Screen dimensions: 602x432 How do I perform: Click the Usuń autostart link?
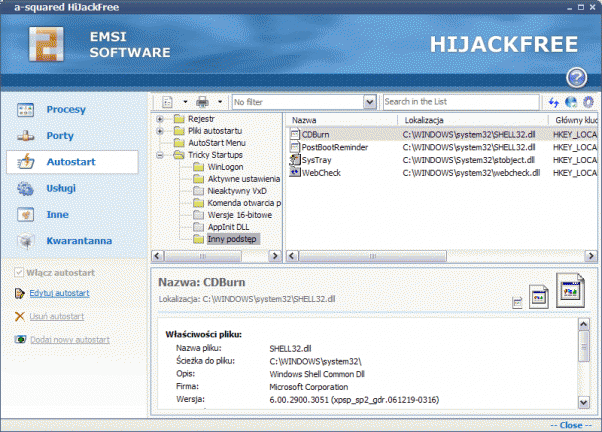56,316
